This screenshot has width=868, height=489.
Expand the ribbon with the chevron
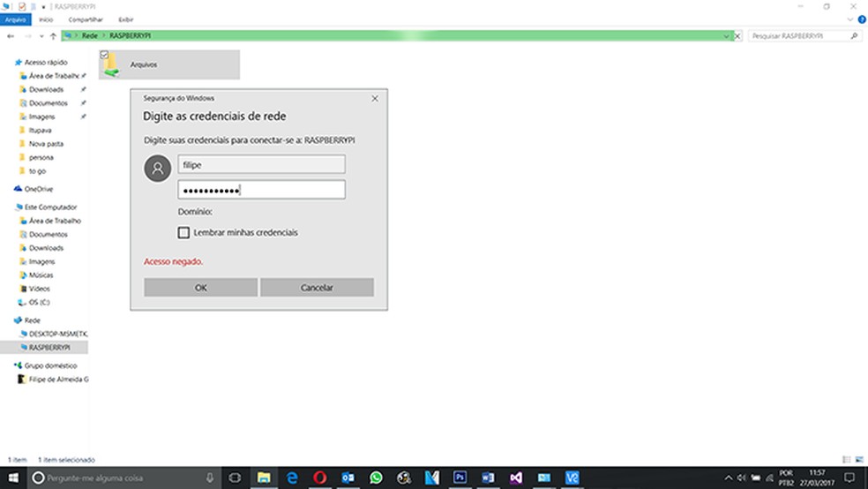(x=850, y=20)
